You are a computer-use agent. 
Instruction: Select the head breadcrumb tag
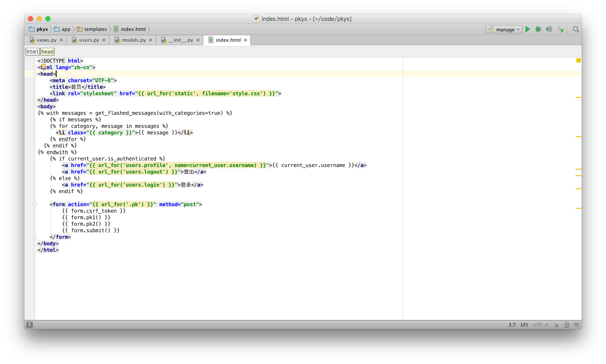(x=47, y=52)
